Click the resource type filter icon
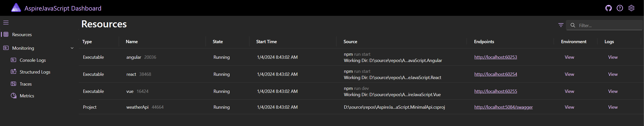Viewport: 644px width, 126px height. pyautogui.click(x=561, y=25)
